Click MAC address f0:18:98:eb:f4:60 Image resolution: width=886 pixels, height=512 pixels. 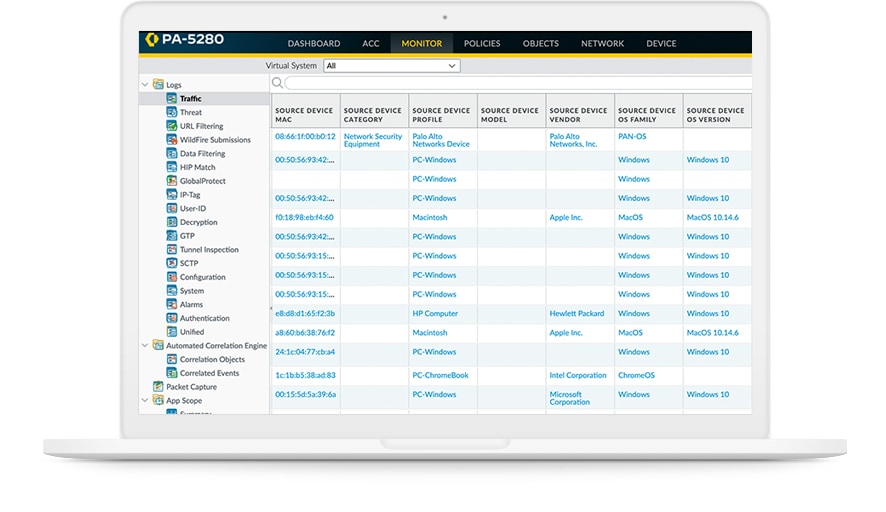pyautogui.click(x=304, y=217)
